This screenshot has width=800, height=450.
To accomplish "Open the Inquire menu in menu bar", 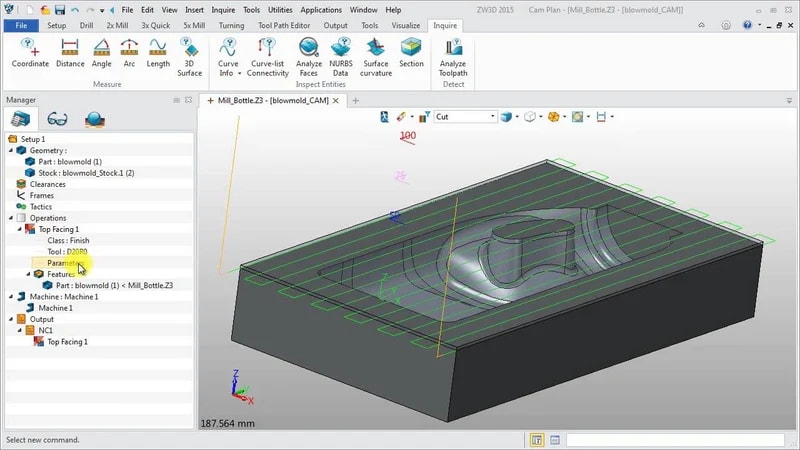I will pyautogui.click(x=223, y=10).
